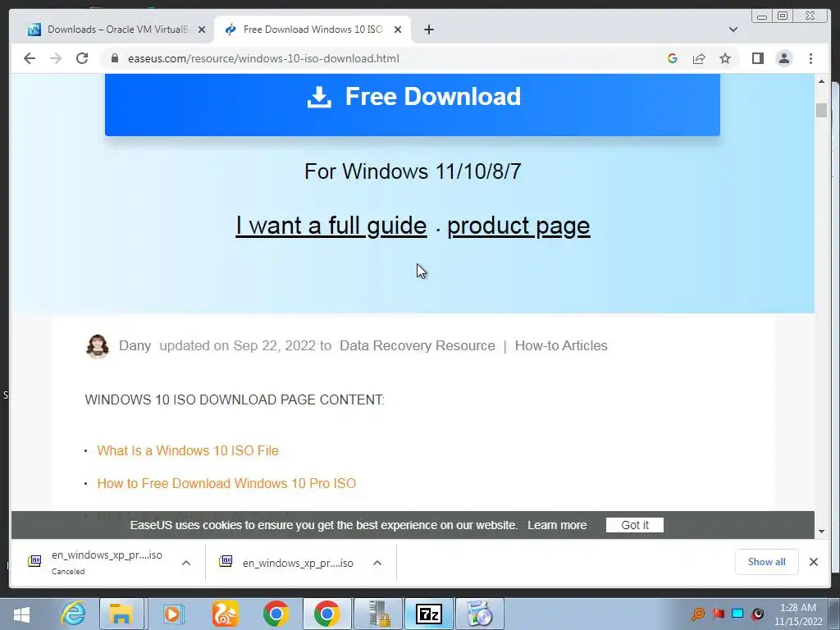Open How-to Articles link
The image size is (840, 630).
pos(561,345)
